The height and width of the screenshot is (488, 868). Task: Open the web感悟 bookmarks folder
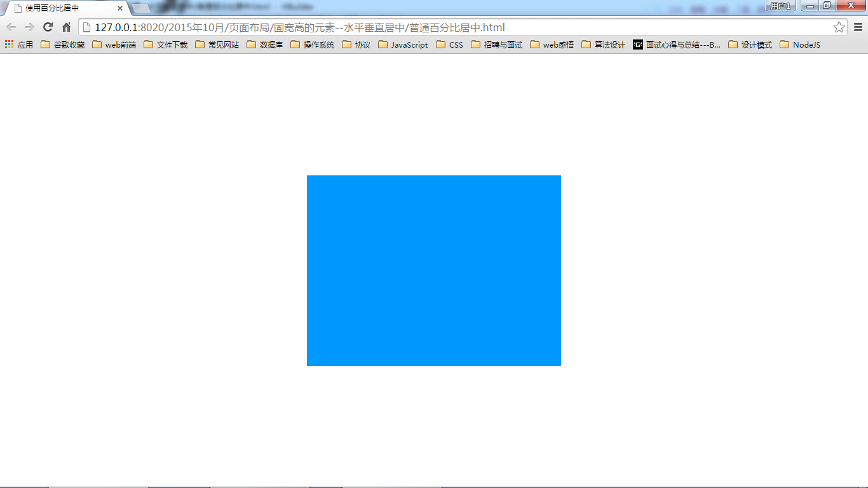552,45
